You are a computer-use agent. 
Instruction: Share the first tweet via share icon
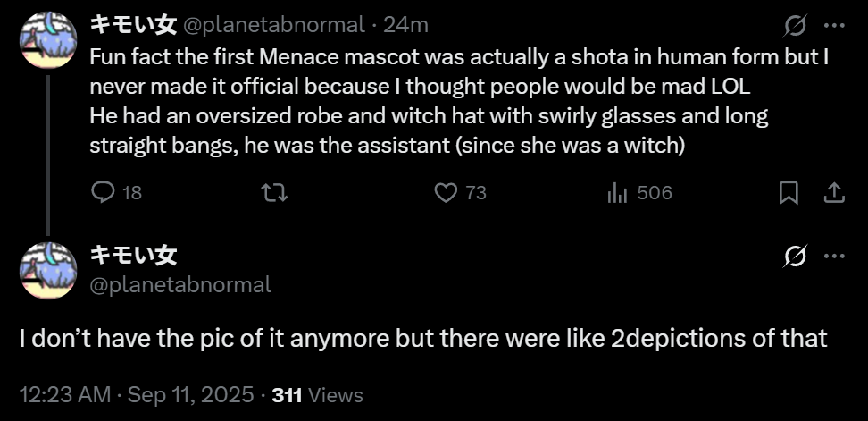(x=834, y=193)
